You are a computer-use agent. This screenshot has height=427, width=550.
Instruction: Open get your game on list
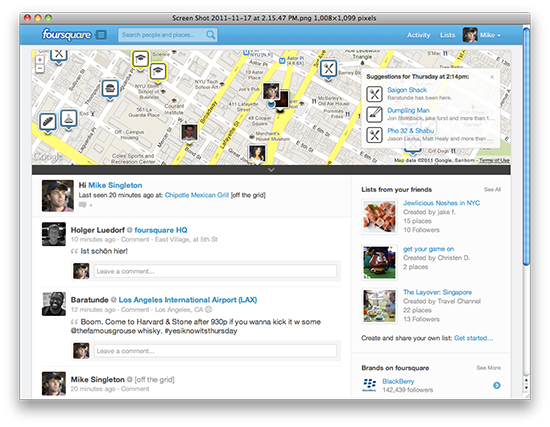click(x=428, y=249)
